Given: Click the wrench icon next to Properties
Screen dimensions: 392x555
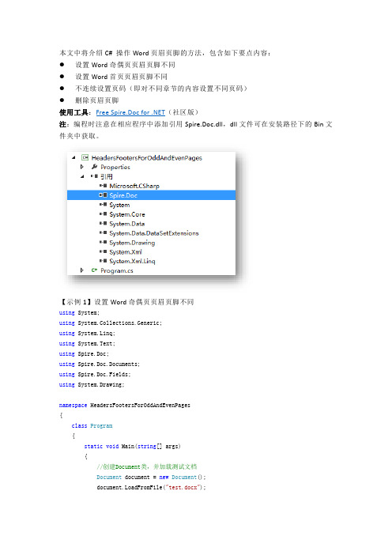Looking at the screenshot, I should pos(94,167).
